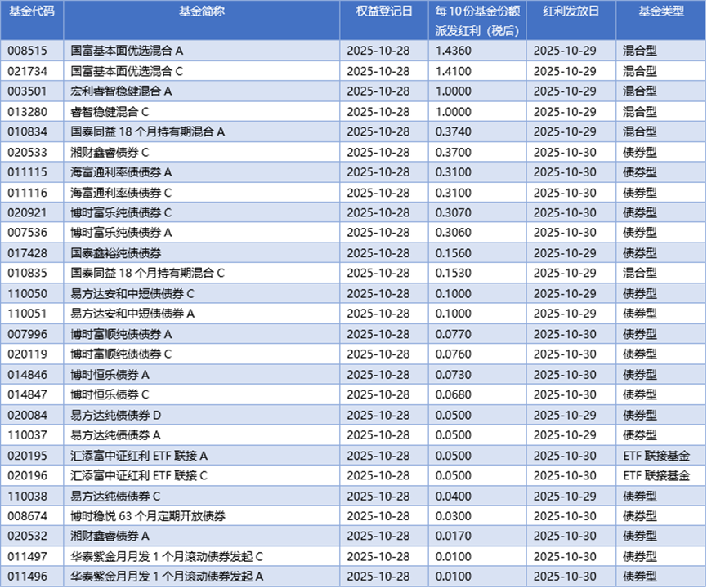707x588 pixels.
Task: Select fund code 007996
Action: point(27,334)
